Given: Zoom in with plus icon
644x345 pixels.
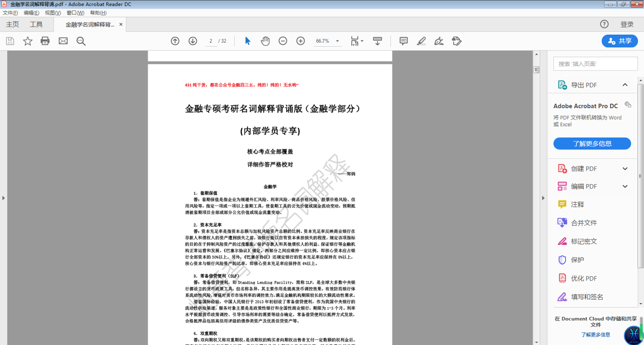Looking at the screenshot, I should coord(300,41).
